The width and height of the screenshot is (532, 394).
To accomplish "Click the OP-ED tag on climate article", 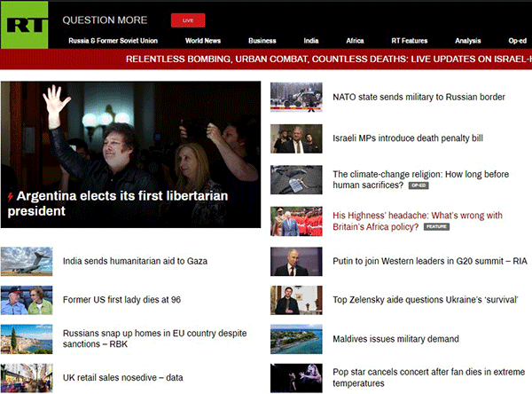I will click(x=419, y=186).
